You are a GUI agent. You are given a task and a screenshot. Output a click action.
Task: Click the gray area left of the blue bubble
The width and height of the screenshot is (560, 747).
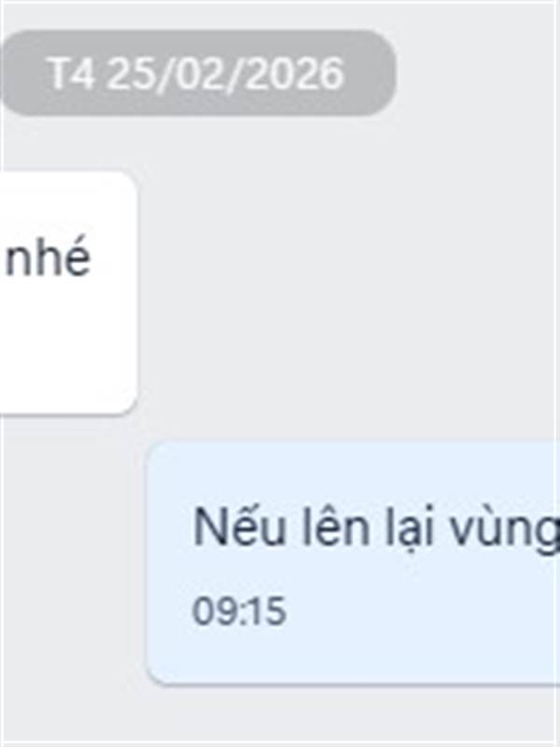coord(74,562)
